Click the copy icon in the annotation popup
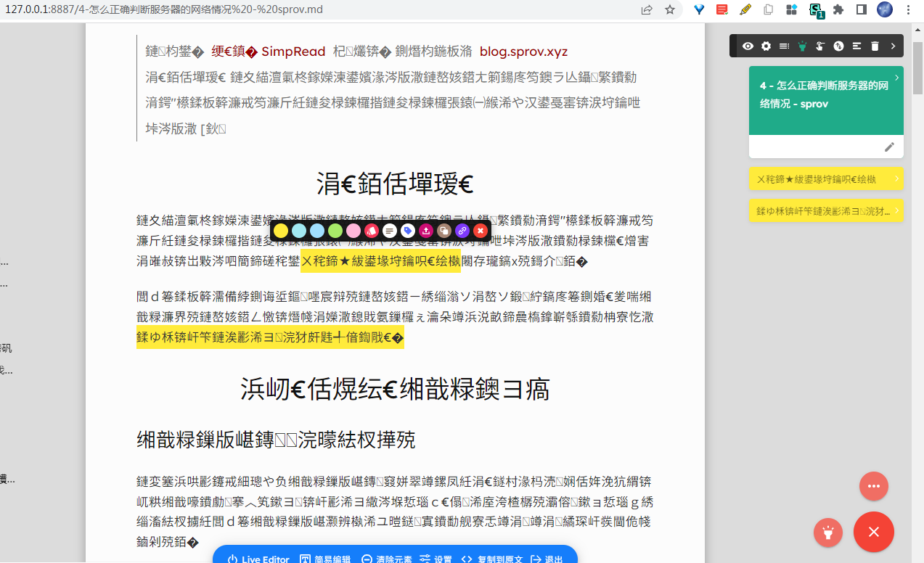Image resolution: width=924 pixels, height=563 pixels. pyautogui.click(x=443, y=230)
